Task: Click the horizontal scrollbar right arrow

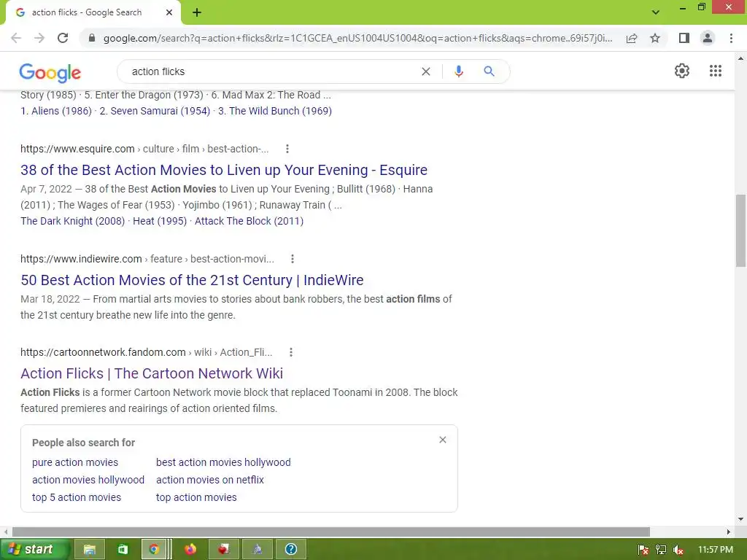Action: (x=729, y=532)
